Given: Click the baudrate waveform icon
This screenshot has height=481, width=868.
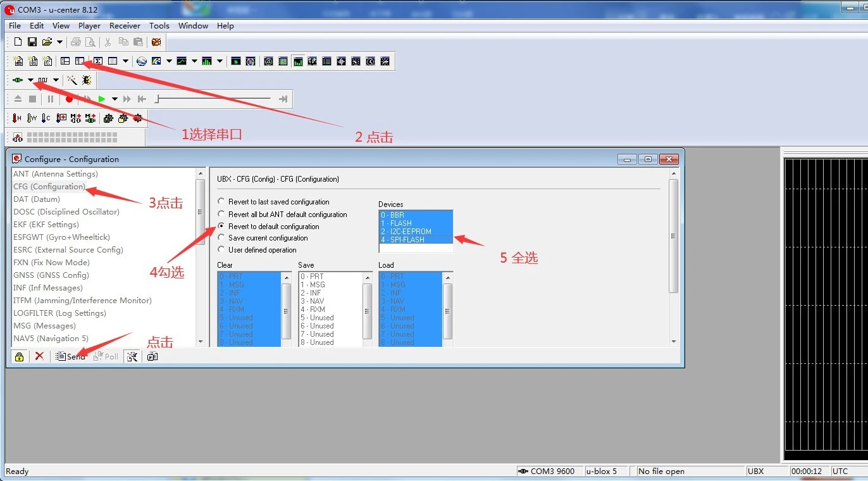Looking at the screenshot, I should (42, 80).
